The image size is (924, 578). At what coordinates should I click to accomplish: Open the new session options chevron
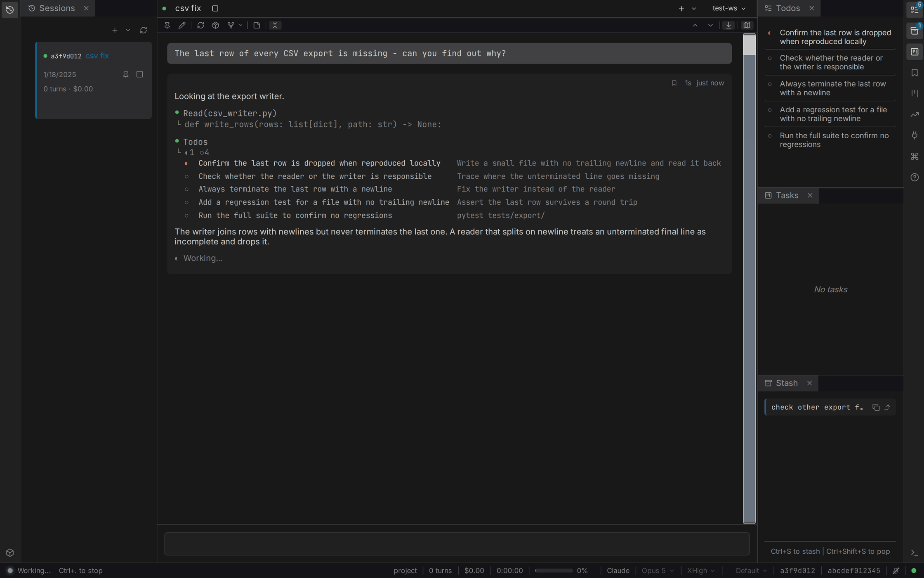pyautogui.click(x=128, y=30)
